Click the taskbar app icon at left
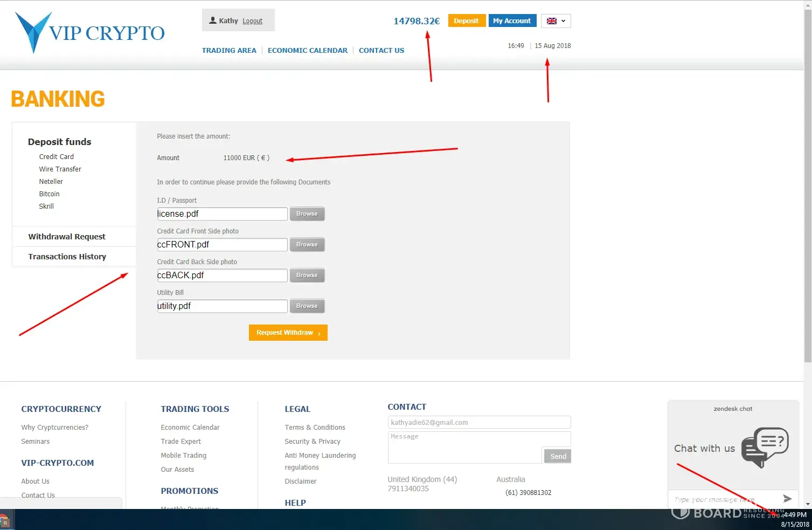 4,521
